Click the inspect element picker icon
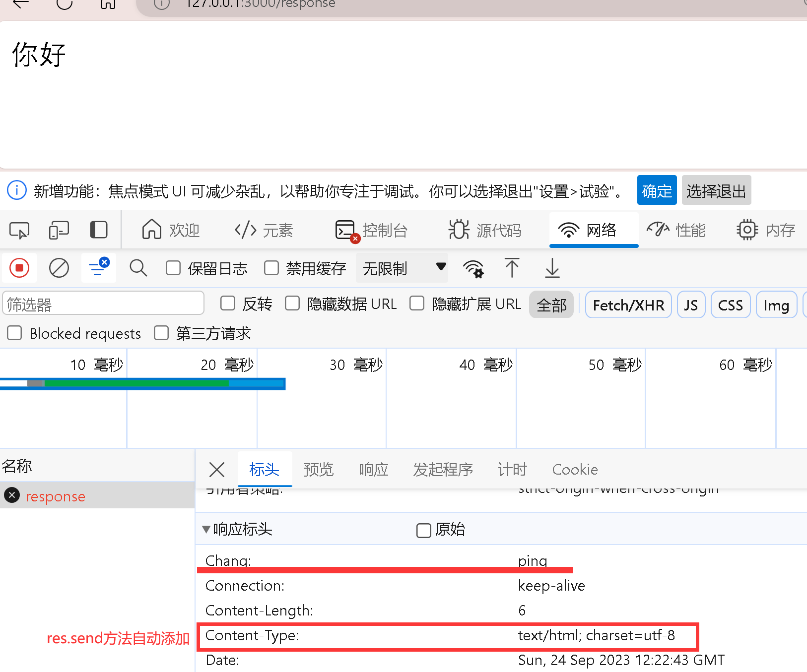Image resolution: width=807 pixels, height=672 pixels. pyautogui.click(x=19, y=230)
